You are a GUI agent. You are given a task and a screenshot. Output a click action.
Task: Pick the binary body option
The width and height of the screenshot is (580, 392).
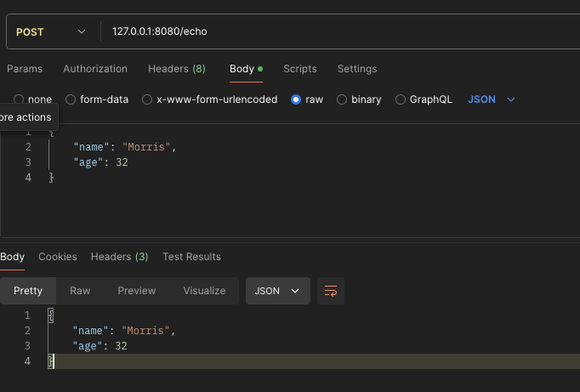coord(342,99)
